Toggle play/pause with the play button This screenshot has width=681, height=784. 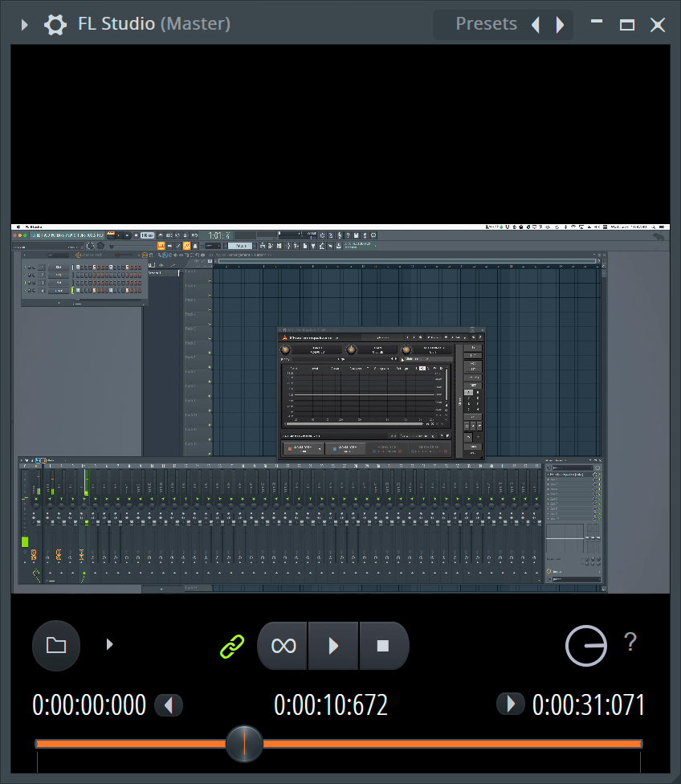pos(333,645)
